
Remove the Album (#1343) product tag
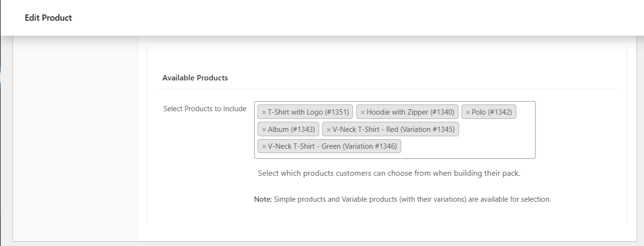coord(264,129)
